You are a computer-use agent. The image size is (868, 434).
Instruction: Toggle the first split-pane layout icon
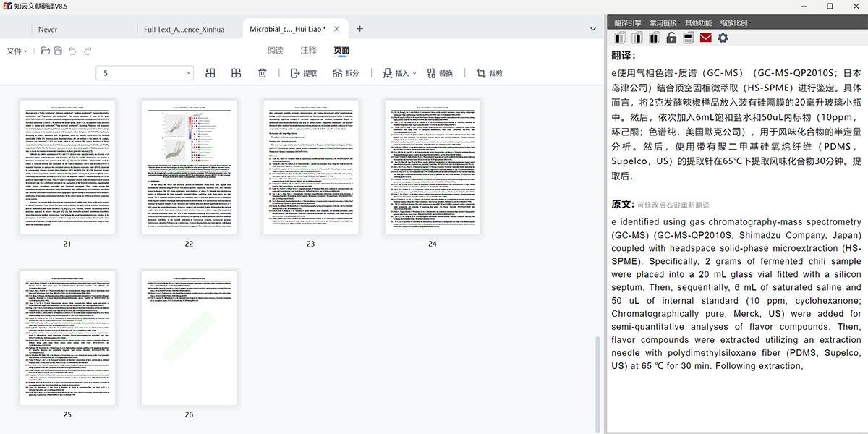coord(620,38)
